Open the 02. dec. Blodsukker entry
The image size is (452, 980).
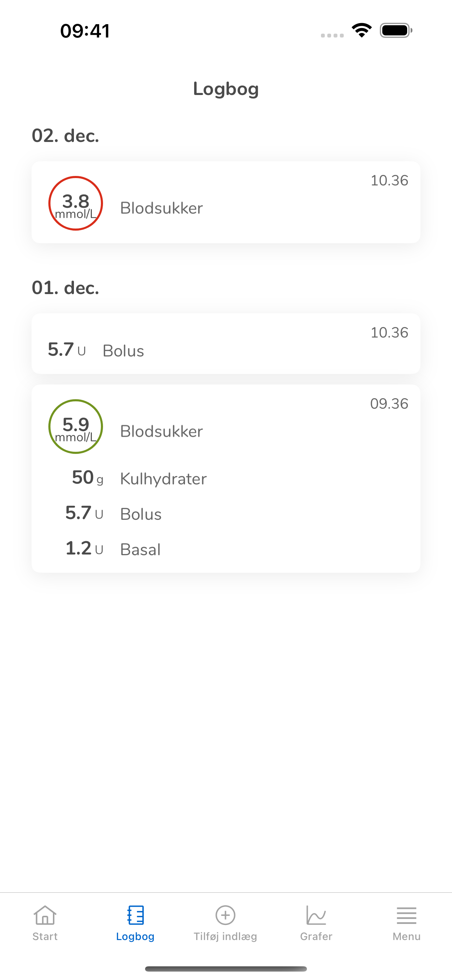tap(226, 202)
